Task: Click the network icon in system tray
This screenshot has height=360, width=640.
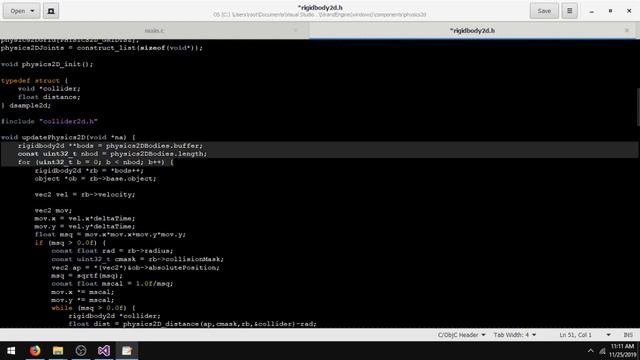Action: (x=602, y=351)
